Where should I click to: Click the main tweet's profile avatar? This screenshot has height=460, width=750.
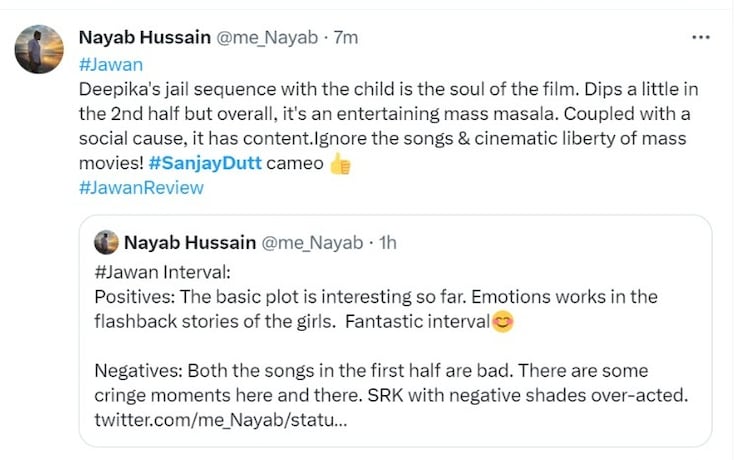pyautogui.click(x=41, y=47)
